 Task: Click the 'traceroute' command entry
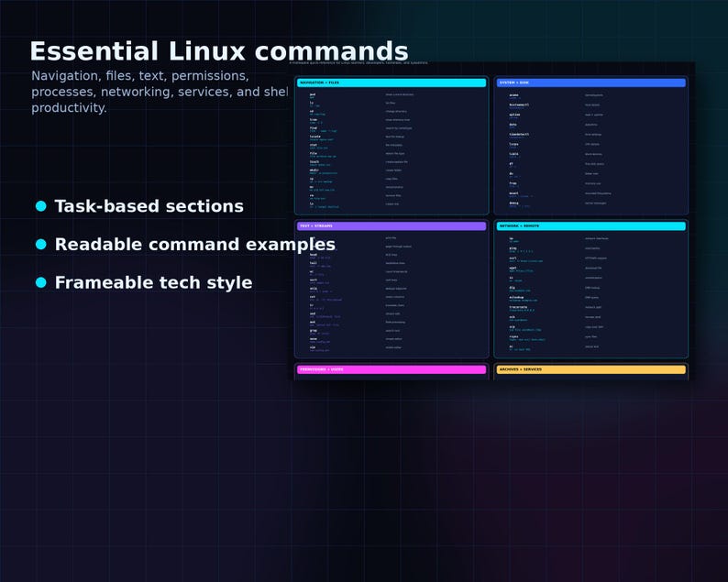coord(518,307)
